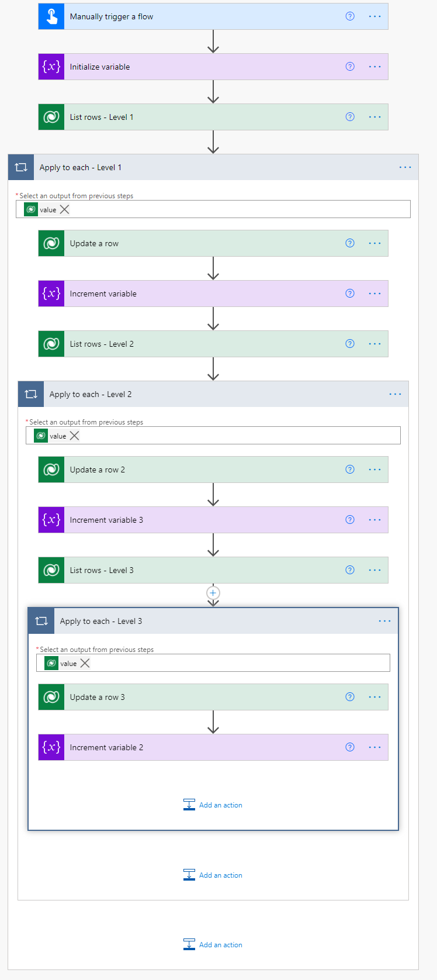Collapse the Apply to each - Level 2 header
The height and width of the screenshot is (980, 437).
(x=204, y=394)
